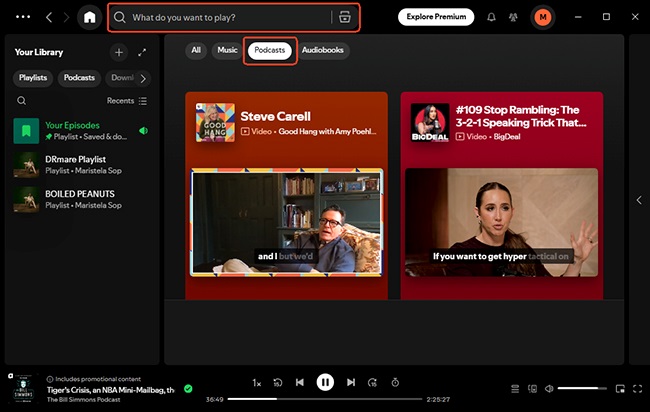Open the three-dot app menu

(x=23, y=17)
